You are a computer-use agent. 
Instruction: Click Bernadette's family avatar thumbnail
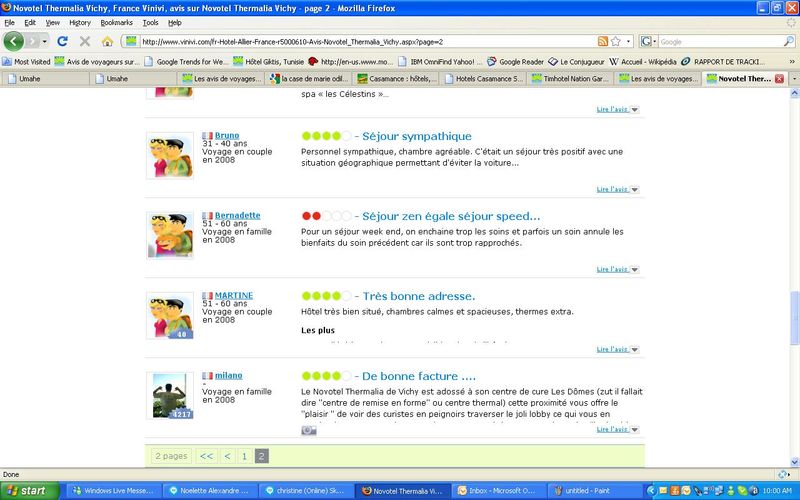170,236
